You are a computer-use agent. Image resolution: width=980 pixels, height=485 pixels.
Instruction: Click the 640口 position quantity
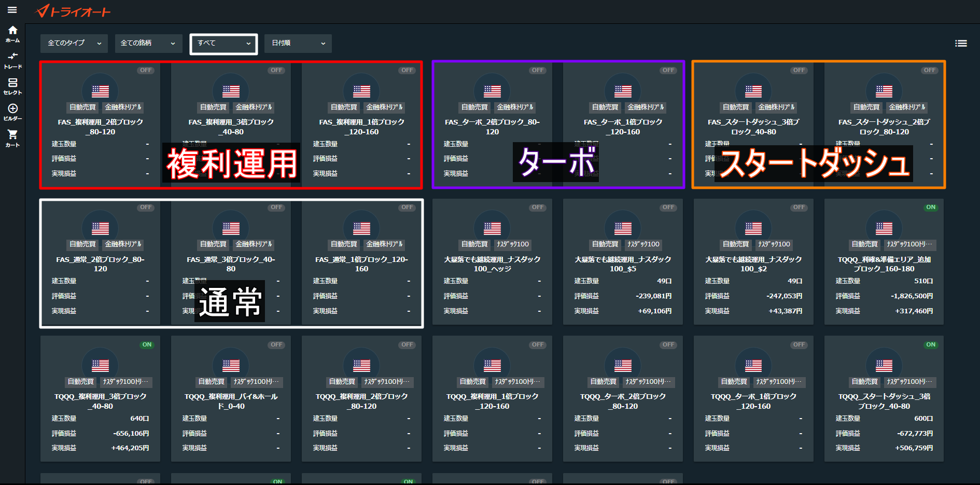[x=139, y=419]
